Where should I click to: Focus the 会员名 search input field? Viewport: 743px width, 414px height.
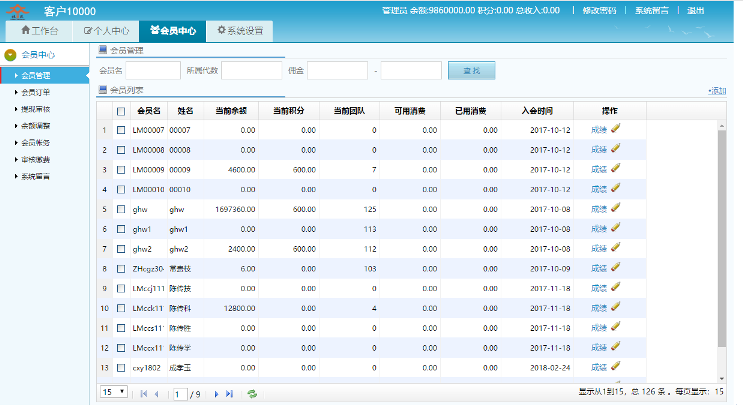click(x=153, y=71)
